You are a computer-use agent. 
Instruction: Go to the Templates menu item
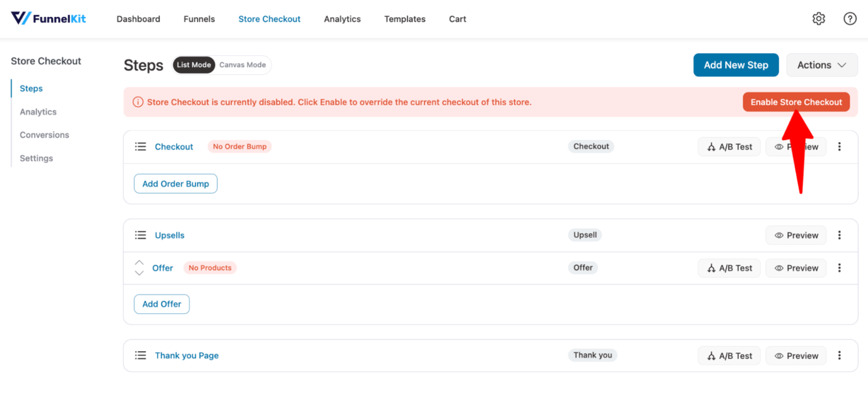tap(405, 19)
